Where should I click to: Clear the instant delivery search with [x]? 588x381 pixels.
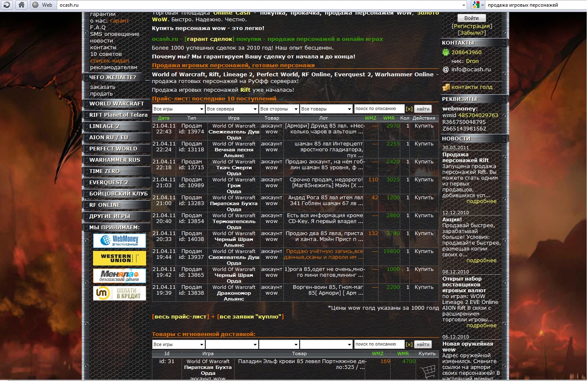point(409,344)
